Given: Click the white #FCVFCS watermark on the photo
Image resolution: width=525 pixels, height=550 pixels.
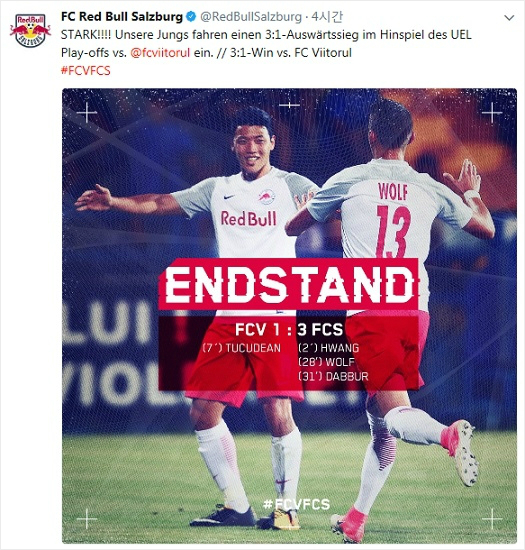Looking at the screenshot, I should click(296, 504).
